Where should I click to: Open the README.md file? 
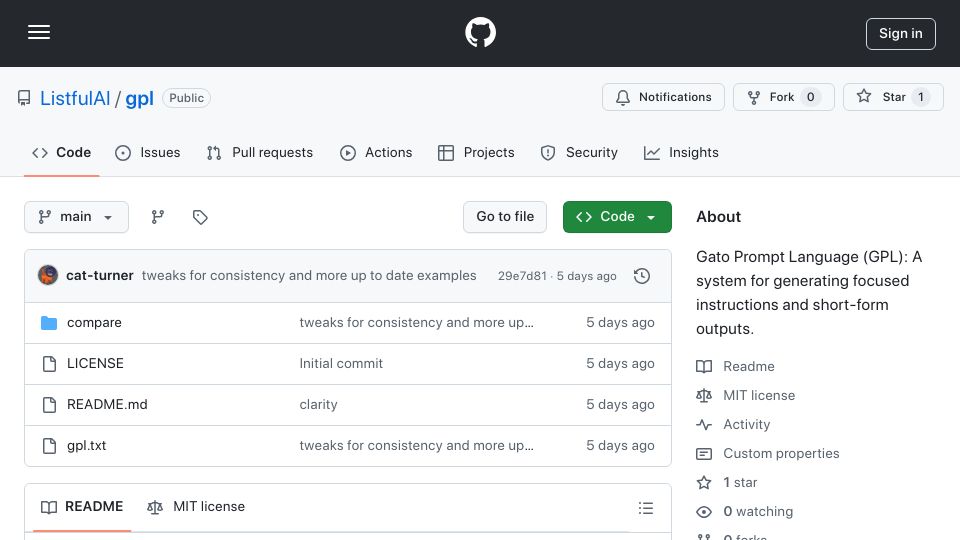[107, 405]
